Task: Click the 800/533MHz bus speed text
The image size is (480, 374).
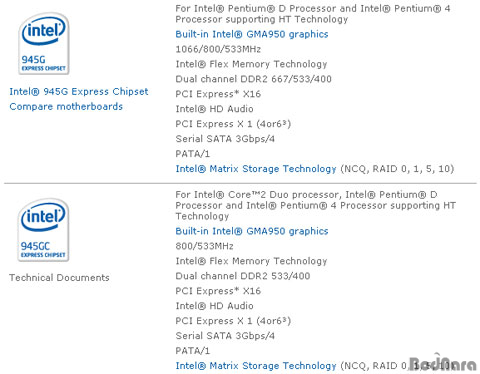Action: [204, 246]
